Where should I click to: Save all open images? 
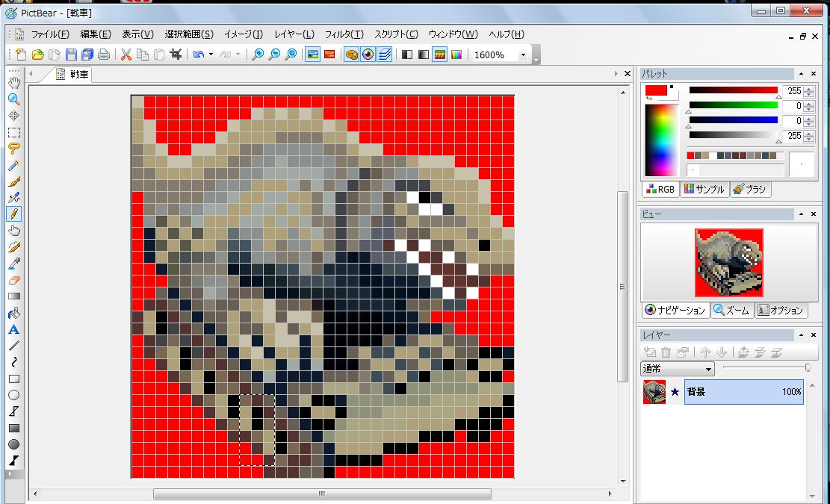click(87, 55)
